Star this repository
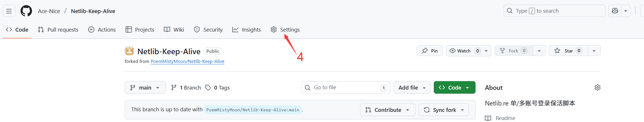This screenshot has height=122, width=644. (x=568, y=51)
